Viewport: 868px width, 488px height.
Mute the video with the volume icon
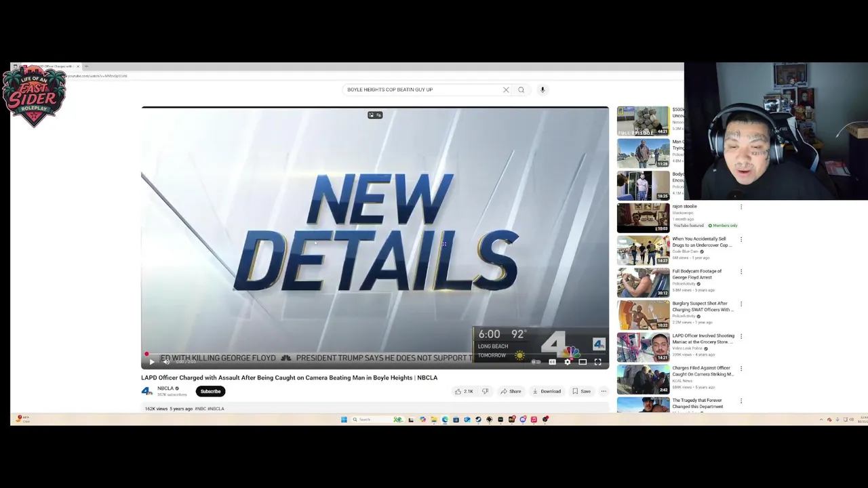click(166, 362)
